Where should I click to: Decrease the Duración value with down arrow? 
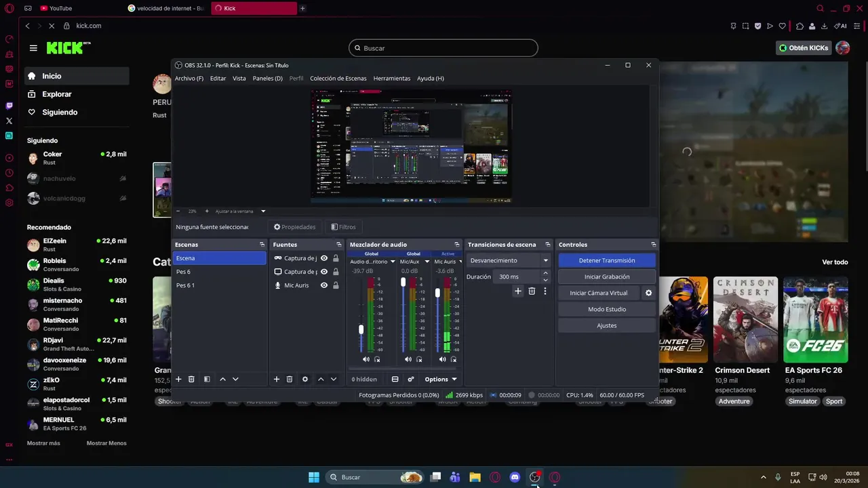coord(545,279)
